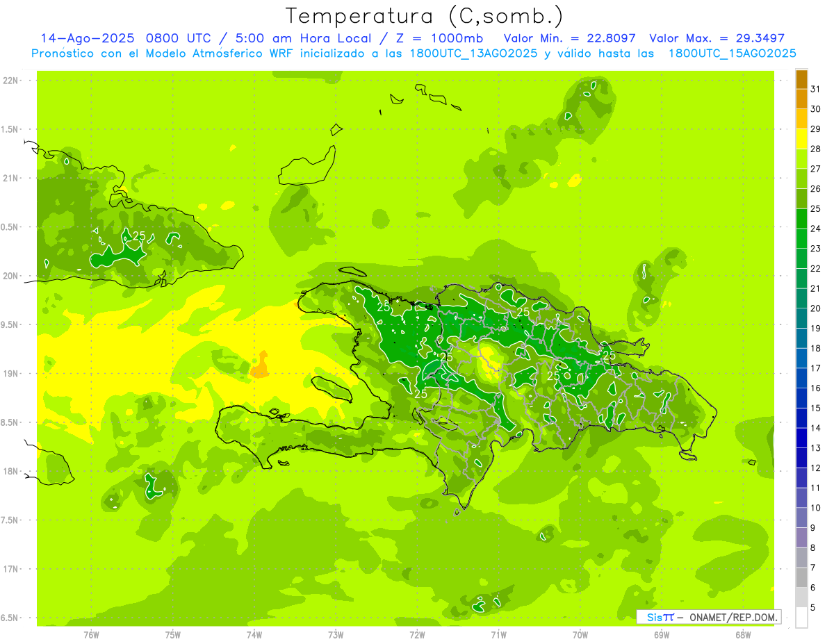
Task: Click the color bar label 31
Action: pos(815,89)
